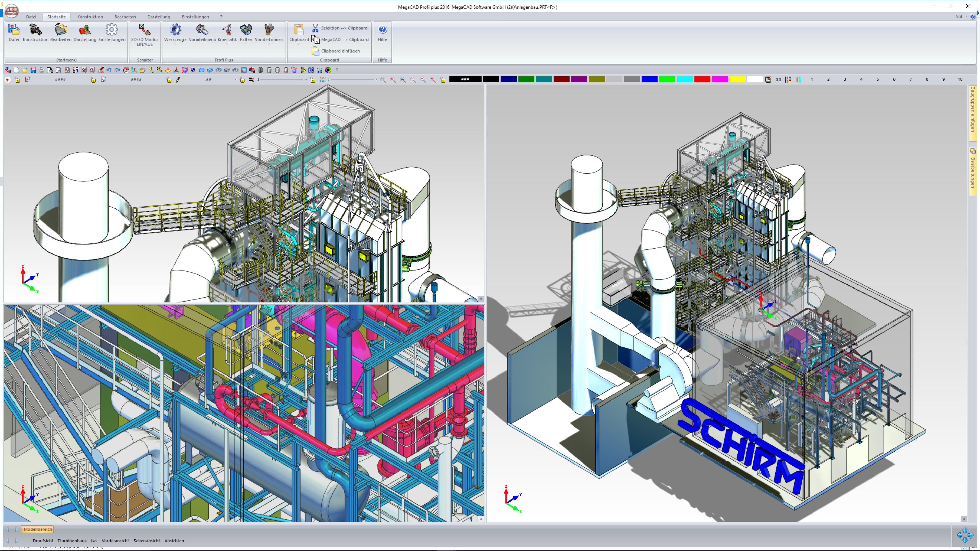Toggle the lock left of the pen icon
Screen dimensions: 980x551
click(x=169, y=80)
